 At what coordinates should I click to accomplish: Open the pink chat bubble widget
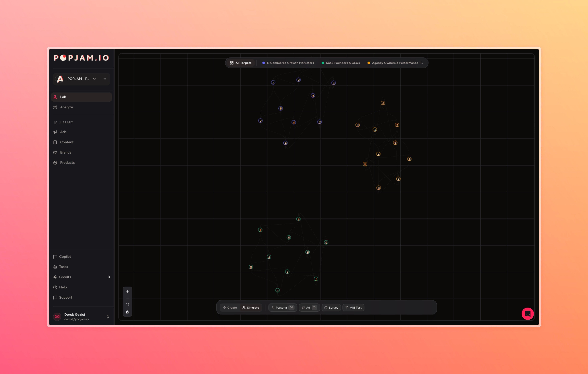click(x=527, y=313)
